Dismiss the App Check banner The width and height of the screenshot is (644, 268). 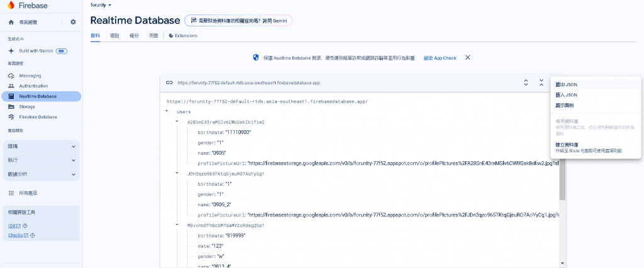(x=467, y=57)
